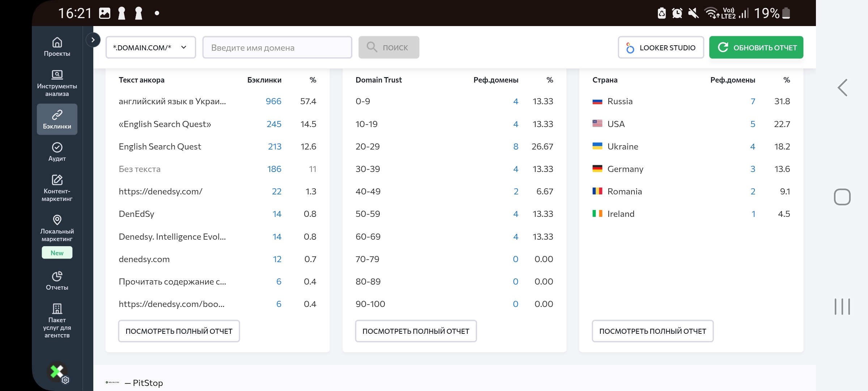View full anchor text report
The width and height of the screenshot is (868, 391).
(x=179, y=331)
